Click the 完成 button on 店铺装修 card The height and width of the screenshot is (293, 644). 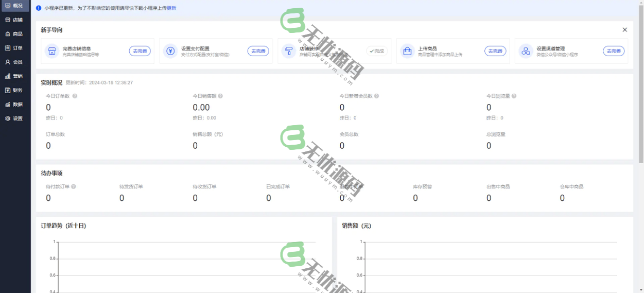(x=377, y=51)
